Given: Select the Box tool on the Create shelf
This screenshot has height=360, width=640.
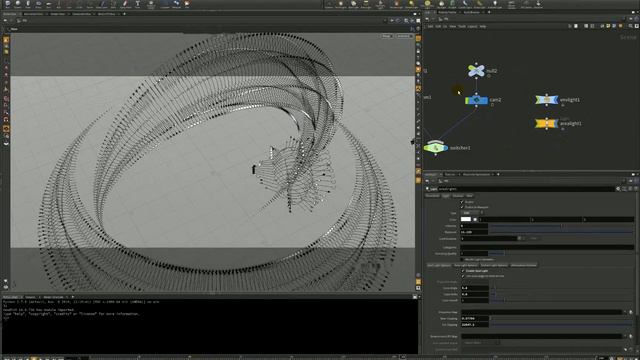Looking at the screenshot, I should [x=7, y=4].
